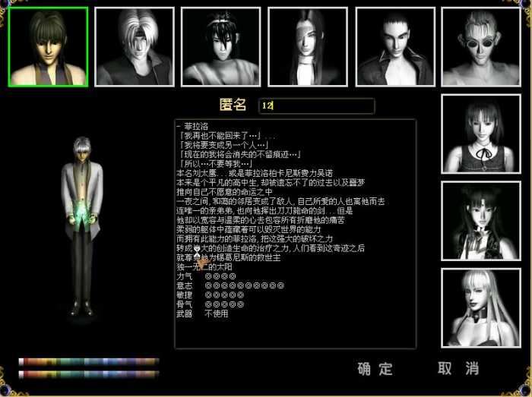Select the long straight-haired figure portrait

tap(308, 47)
